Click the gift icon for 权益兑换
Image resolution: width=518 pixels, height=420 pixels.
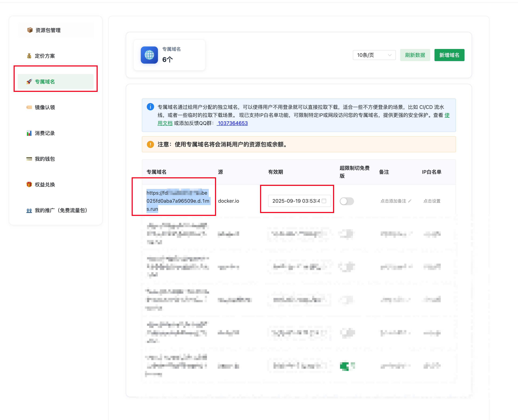click(29, 184)
